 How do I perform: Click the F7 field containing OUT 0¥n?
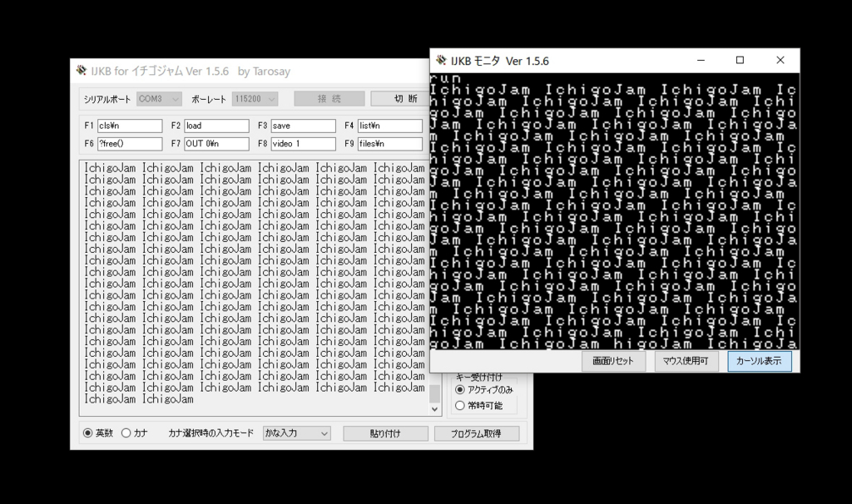tap(217, 144)
